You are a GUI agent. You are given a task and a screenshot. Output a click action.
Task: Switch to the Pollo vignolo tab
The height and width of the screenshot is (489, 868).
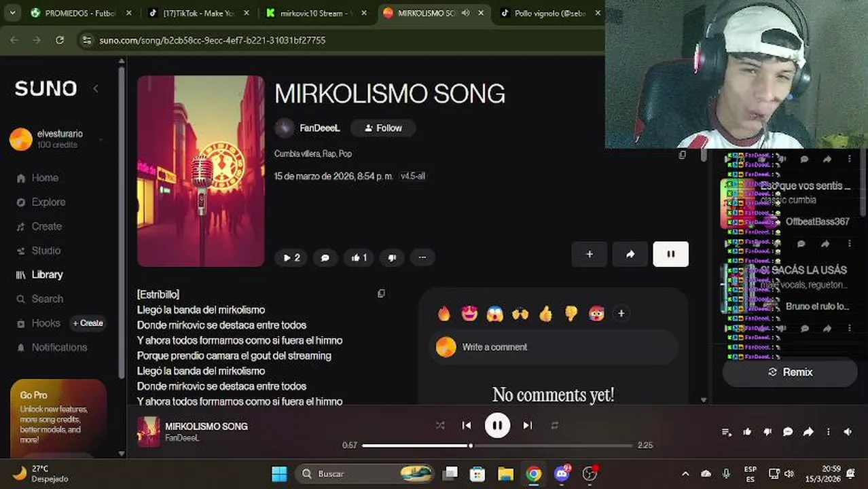[549, 13]
